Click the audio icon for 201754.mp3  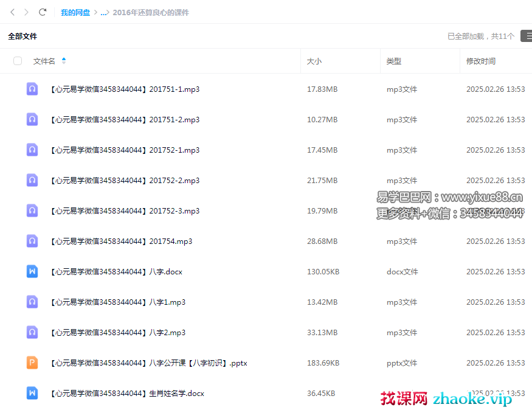(32, 241)
